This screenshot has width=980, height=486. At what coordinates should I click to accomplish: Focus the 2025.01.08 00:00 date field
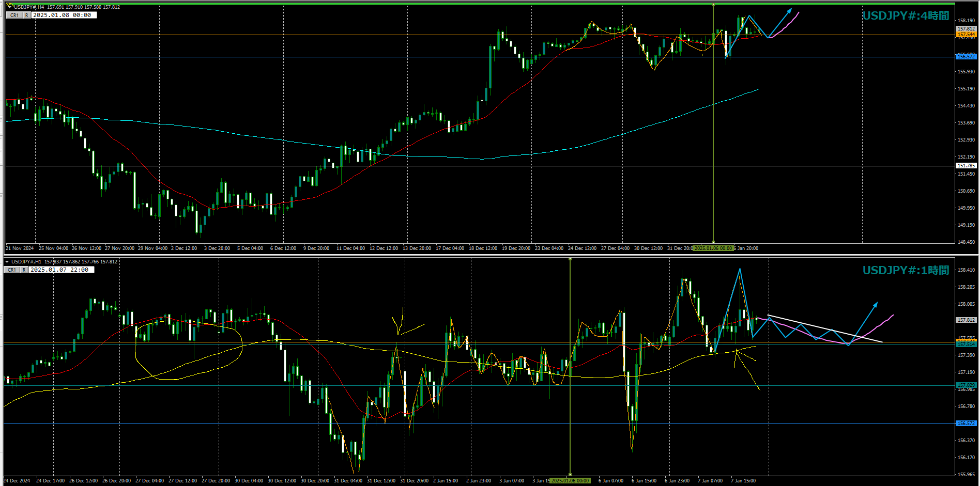coord(64,15)
